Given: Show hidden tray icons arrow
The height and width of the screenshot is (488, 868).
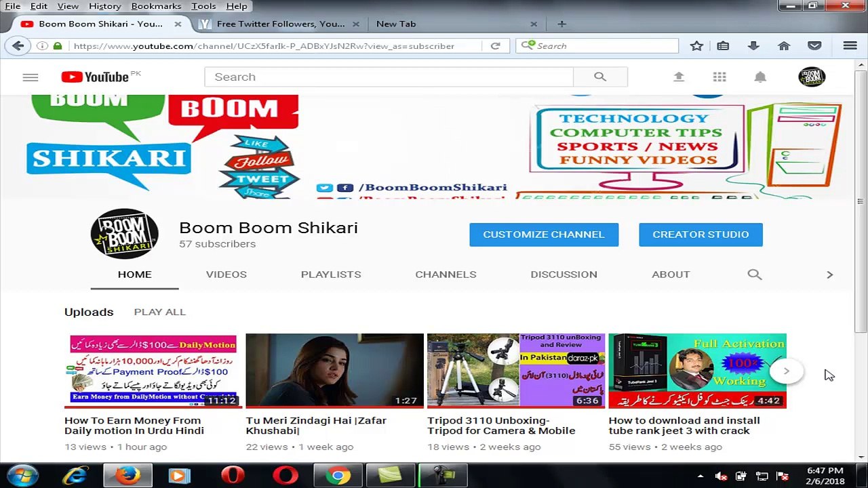Looking at the screenshot, I should pos(701,476).
